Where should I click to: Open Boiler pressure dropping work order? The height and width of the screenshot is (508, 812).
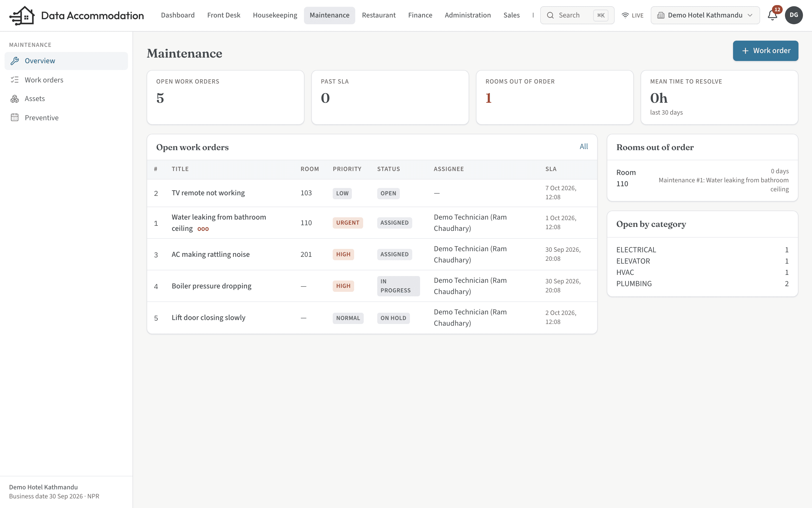click(x=372, y=286)
